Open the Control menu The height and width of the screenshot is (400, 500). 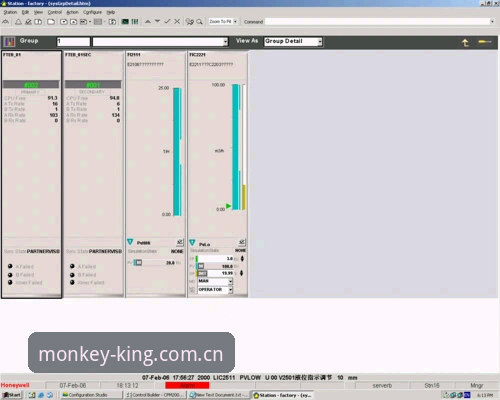55,12
